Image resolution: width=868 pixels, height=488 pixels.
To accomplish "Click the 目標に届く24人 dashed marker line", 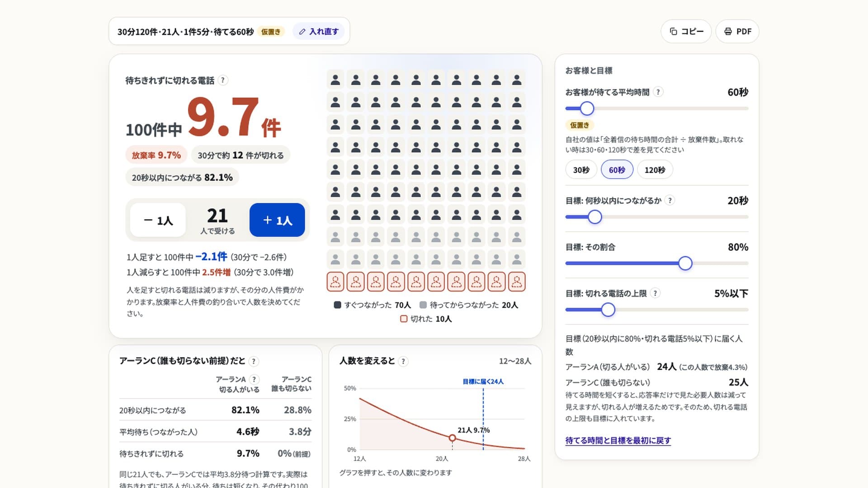I will click(483, 418).
